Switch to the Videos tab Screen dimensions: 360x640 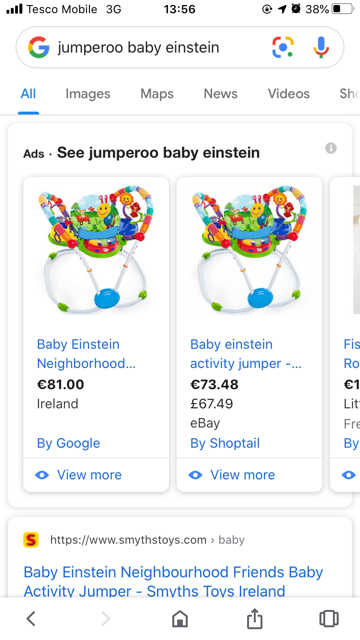pos(289,94)
